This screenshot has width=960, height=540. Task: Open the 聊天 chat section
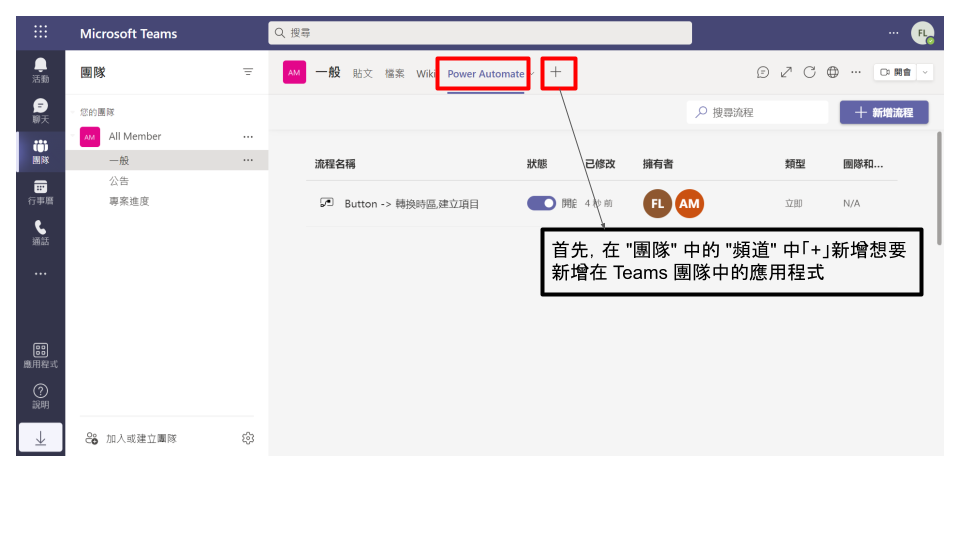pos(40,111)
